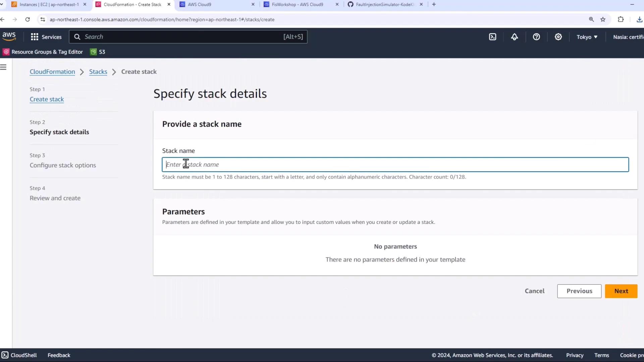Click the AWS logo home icon
This screenshot has height=362, width=644.
point(9,37)
